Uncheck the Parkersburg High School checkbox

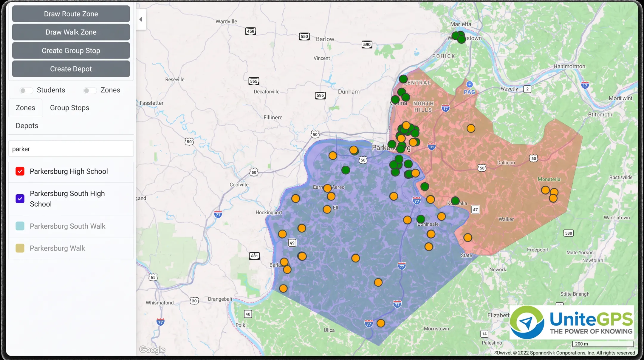tap(20, 171)
